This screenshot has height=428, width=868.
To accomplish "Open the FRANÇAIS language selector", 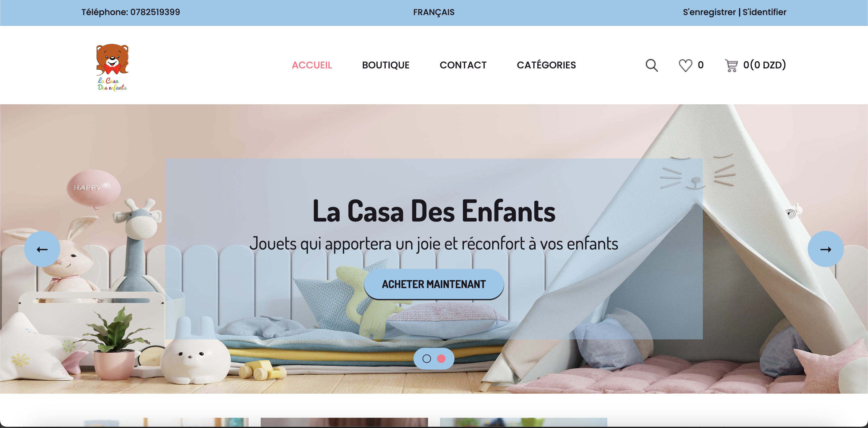I will [434, 12].
